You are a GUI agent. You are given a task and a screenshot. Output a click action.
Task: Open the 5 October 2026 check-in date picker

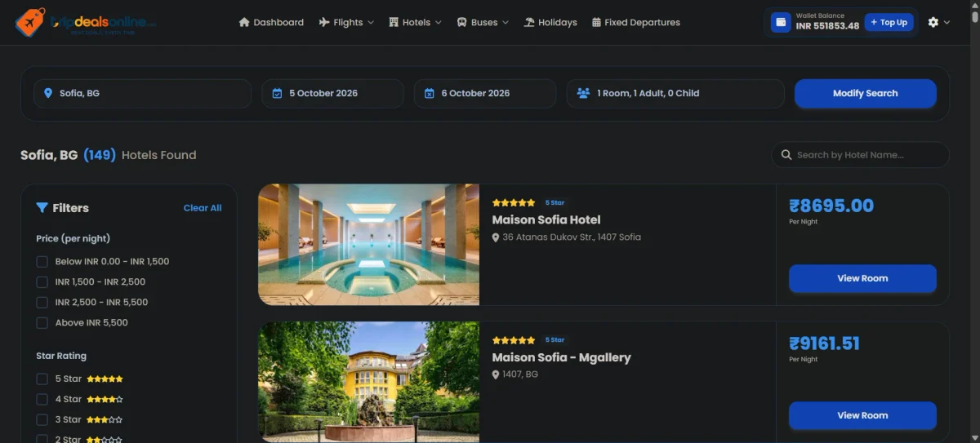[332, 93]
